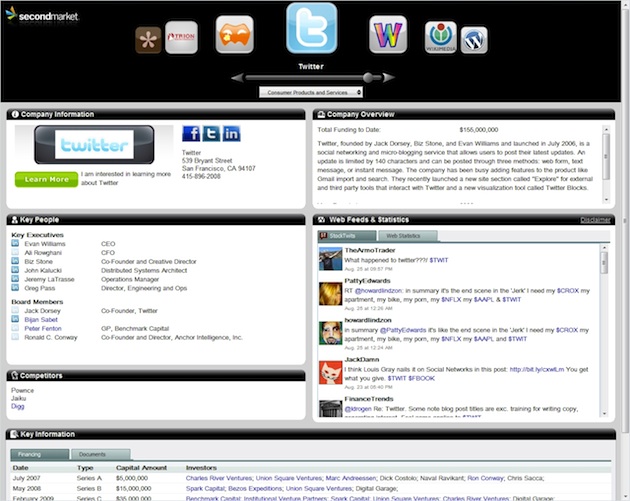The height and width of the screenshot is (501, 630).
Task: Select the orange mask company icon
Action: point(234,34)
